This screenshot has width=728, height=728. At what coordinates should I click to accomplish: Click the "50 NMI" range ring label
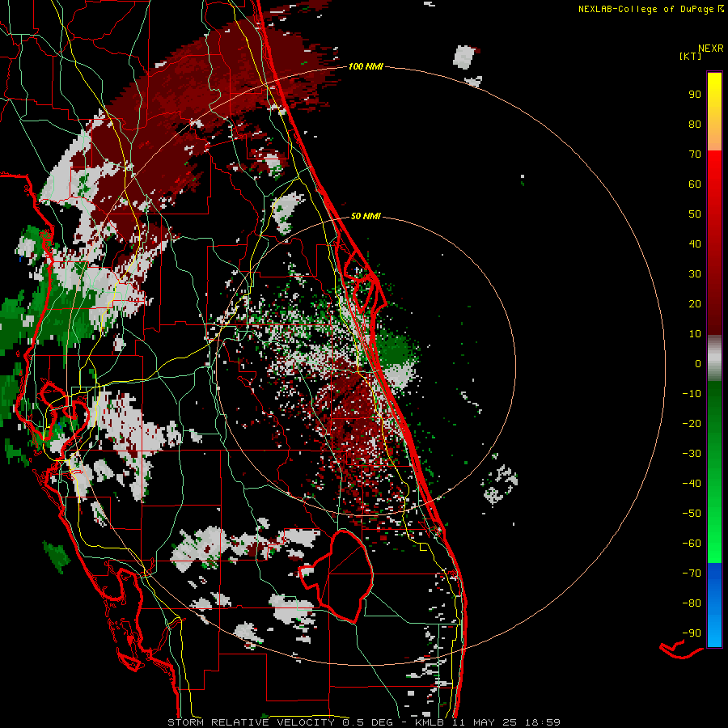click(x=366, y=216)
